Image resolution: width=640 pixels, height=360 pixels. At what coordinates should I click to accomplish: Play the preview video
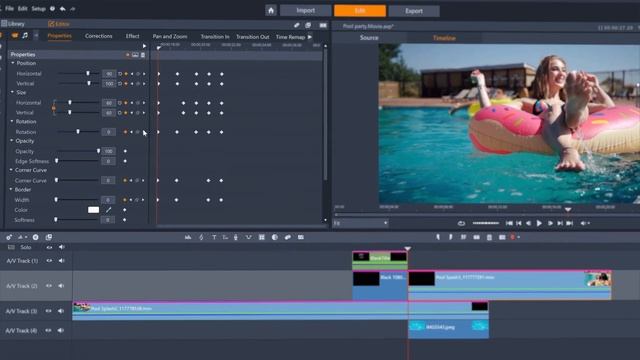click(539, 223)
